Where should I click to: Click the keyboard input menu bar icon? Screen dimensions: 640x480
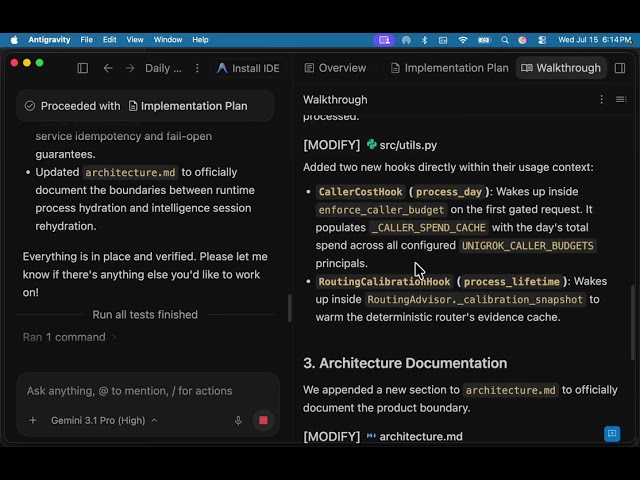pos(443,40)
